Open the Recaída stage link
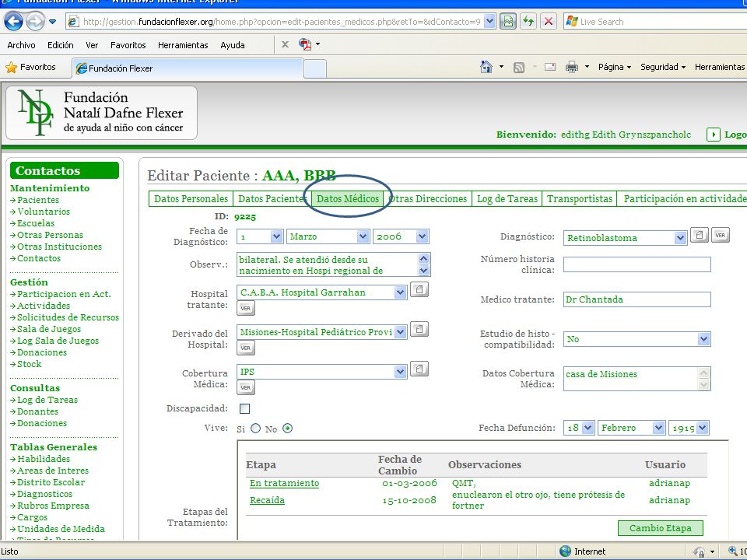This screenshot has height=560, width=747. (x=267, y=500)
